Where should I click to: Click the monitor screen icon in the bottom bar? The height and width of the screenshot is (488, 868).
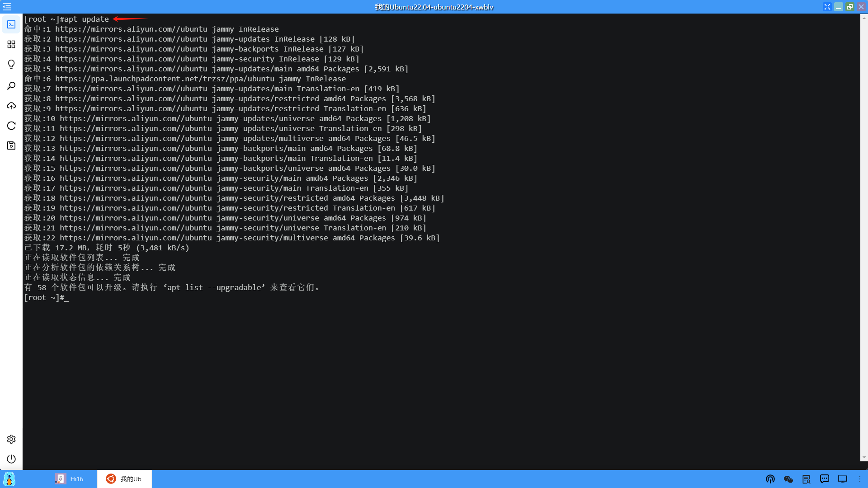pos(843,479)
